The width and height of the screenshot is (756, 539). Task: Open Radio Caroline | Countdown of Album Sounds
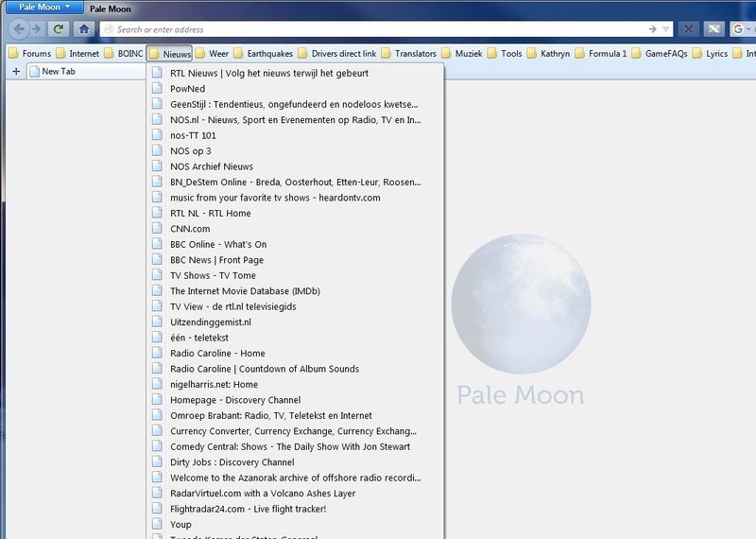click(x=295, y=369)
